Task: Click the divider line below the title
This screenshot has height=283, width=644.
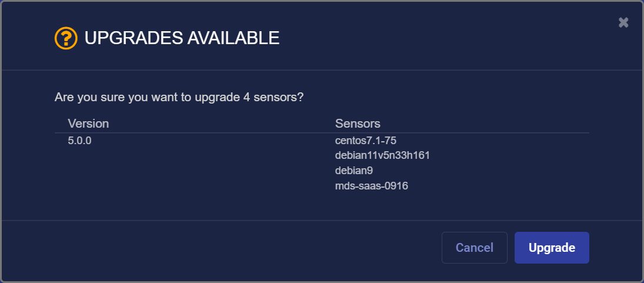Action: pos(322,70)
